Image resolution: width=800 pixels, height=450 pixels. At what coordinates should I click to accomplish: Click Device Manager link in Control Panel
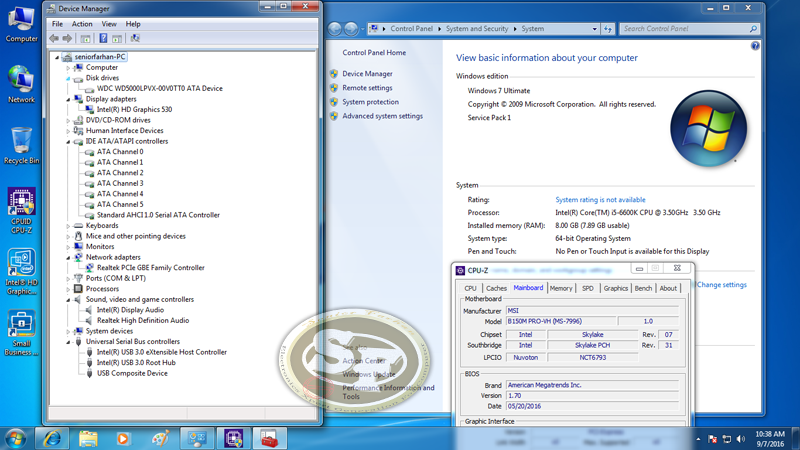pyautogui.click(x=367, y=74)
